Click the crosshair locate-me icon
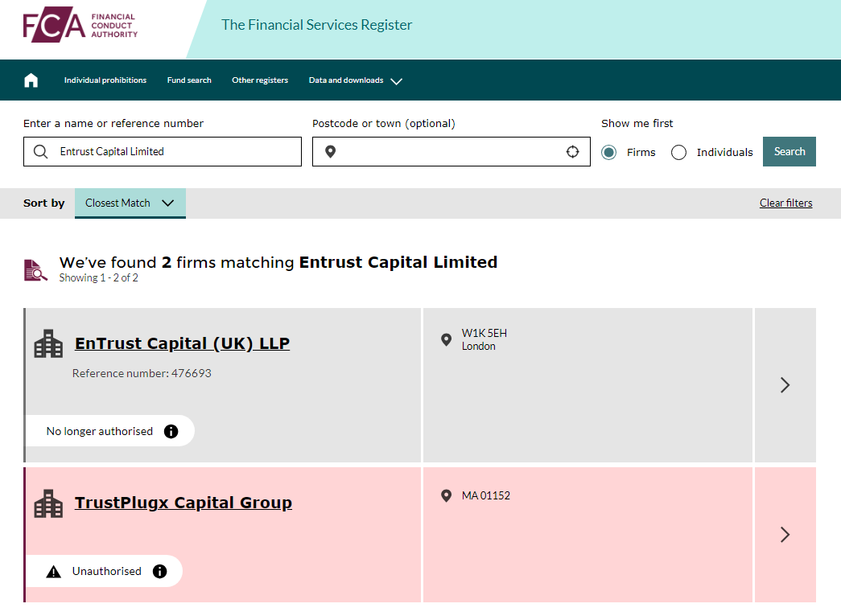841x616 pixels. (572, 152)
